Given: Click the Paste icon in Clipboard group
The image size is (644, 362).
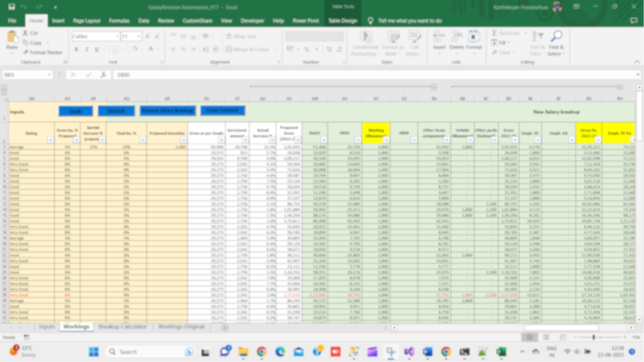Looking at the screenshot, I should coord(12,37).
